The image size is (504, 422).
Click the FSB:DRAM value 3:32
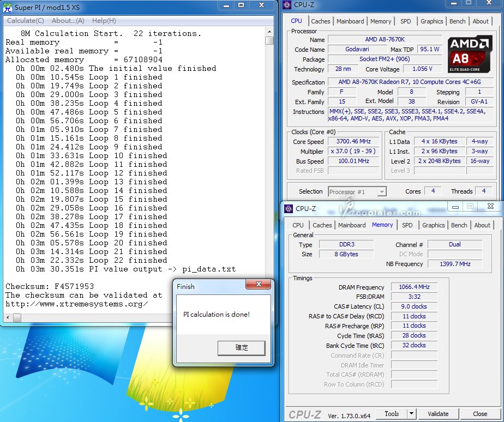pyautogui.click(x=414, y=297)
